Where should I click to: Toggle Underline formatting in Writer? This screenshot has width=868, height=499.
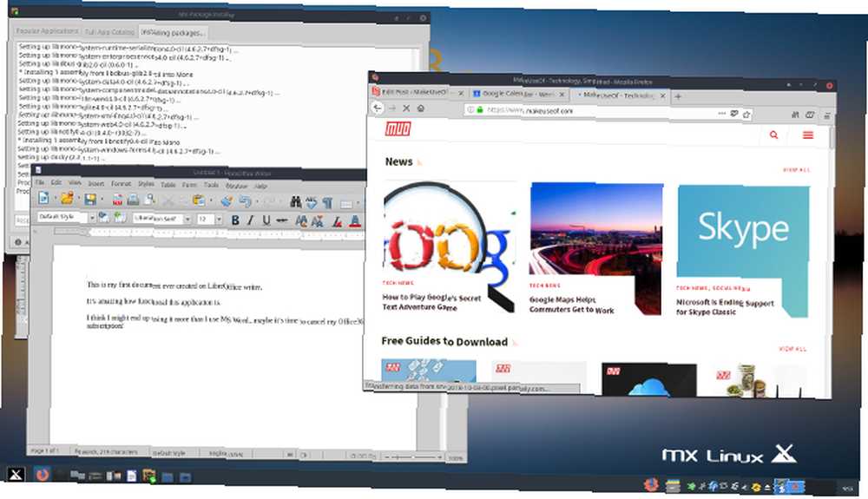266,220
